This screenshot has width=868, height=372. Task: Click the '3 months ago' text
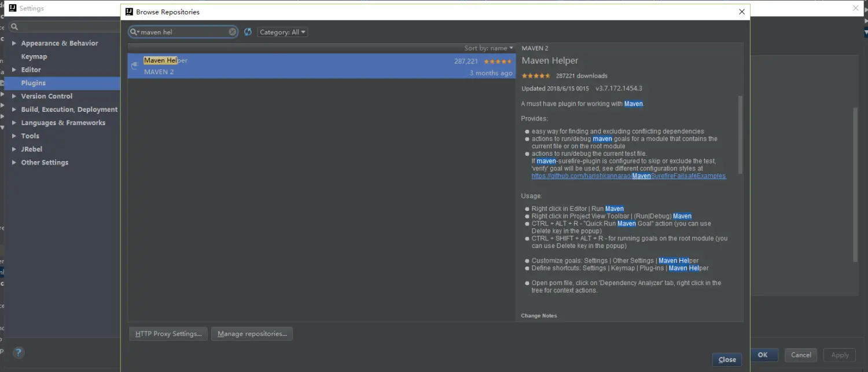coord(491,73)
